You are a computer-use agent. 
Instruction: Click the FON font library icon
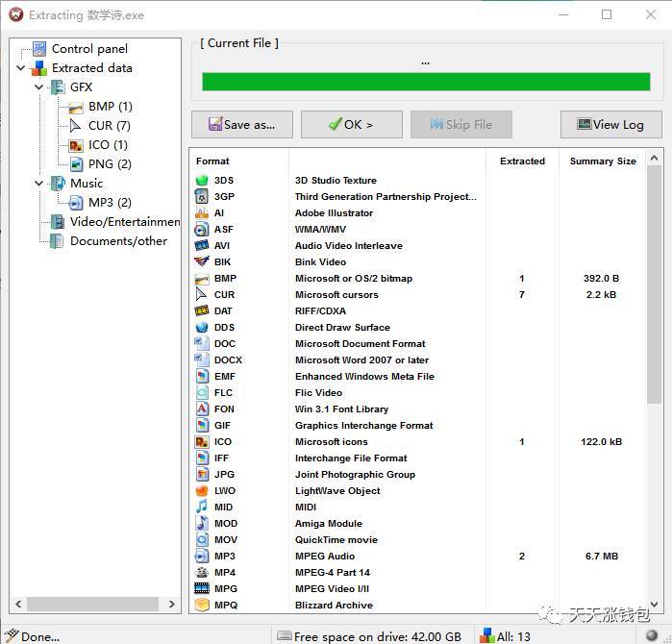(x=202, y=409)
